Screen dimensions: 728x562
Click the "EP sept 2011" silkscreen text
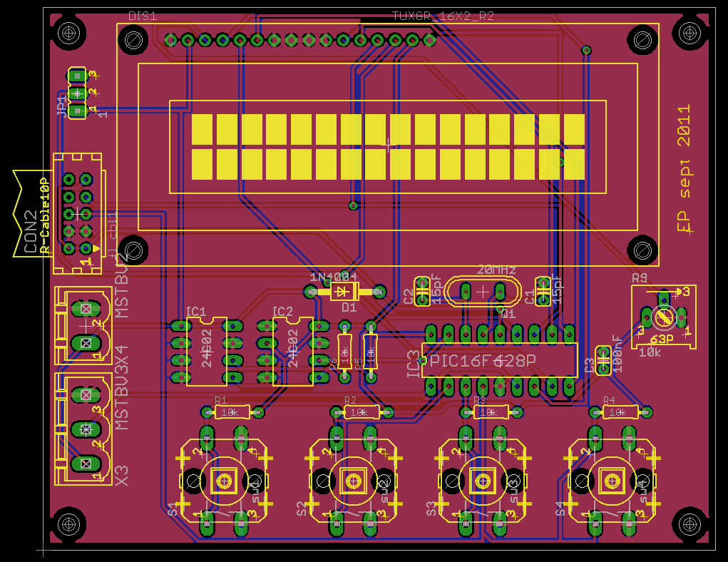685,170
